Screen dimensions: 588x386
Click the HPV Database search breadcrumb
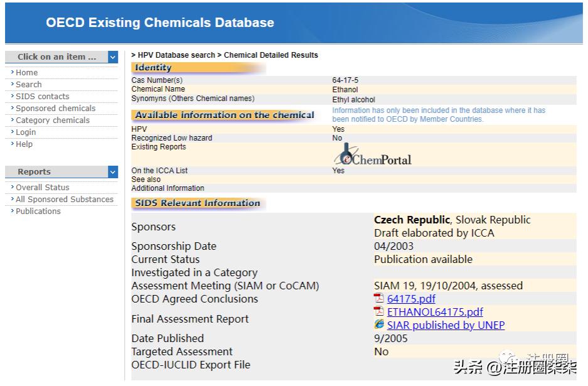point(176,55)
